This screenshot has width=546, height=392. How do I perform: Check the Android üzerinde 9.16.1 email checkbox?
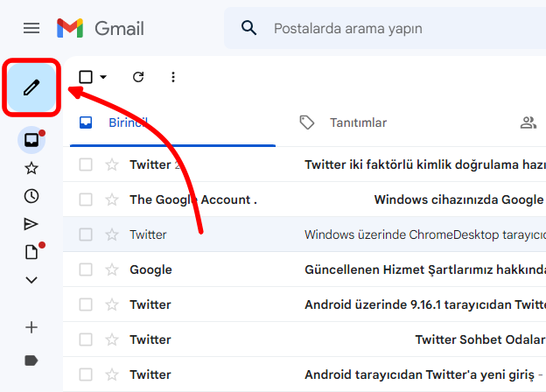coord(86,304)
